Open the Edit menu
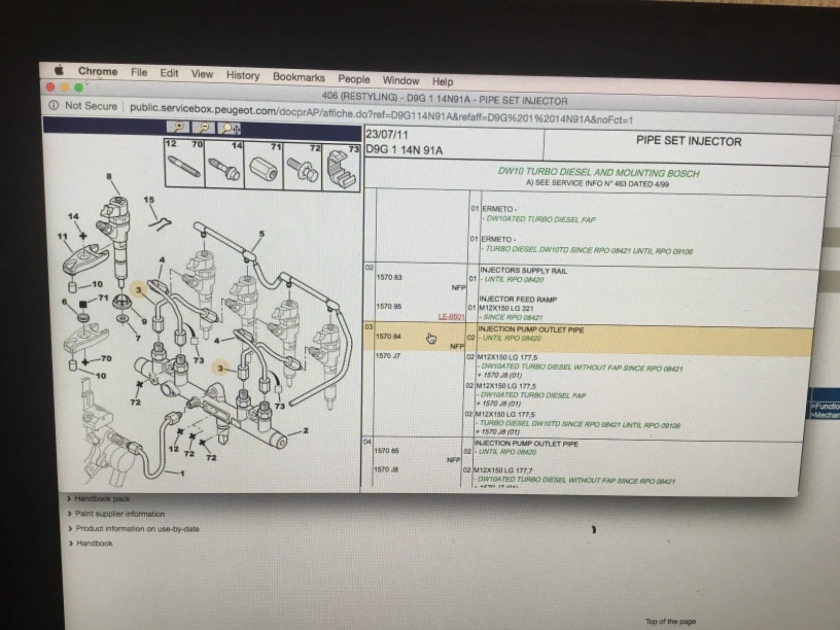The width and height of the screenshot is (840, 630). point(169,73)
